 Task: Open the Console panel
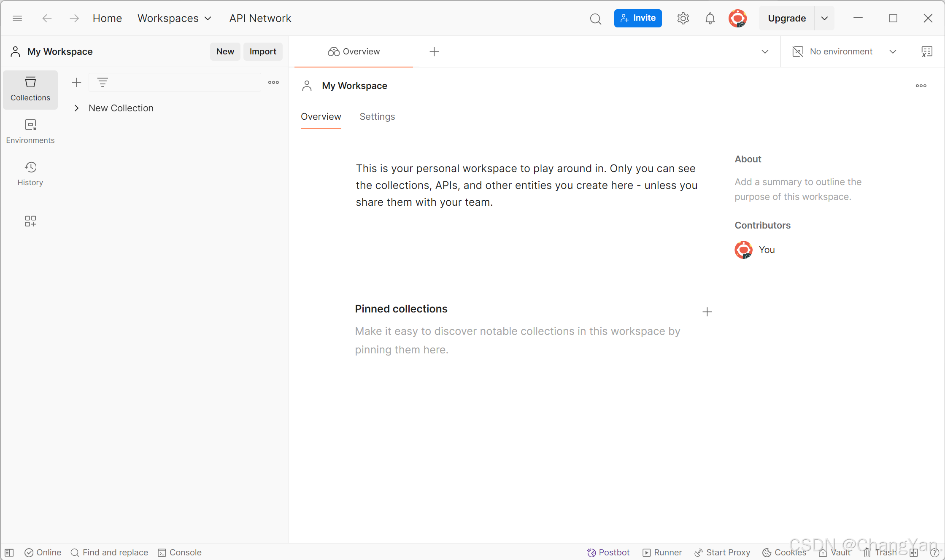(180, 552)
